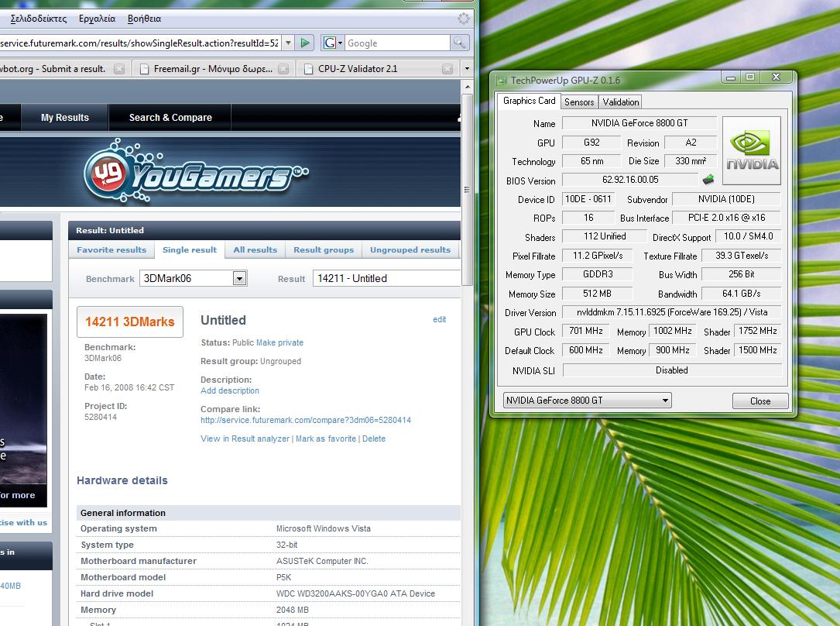840x626 pixels.
Task: Click the Delete result link
Action: [x=374, y=439]
